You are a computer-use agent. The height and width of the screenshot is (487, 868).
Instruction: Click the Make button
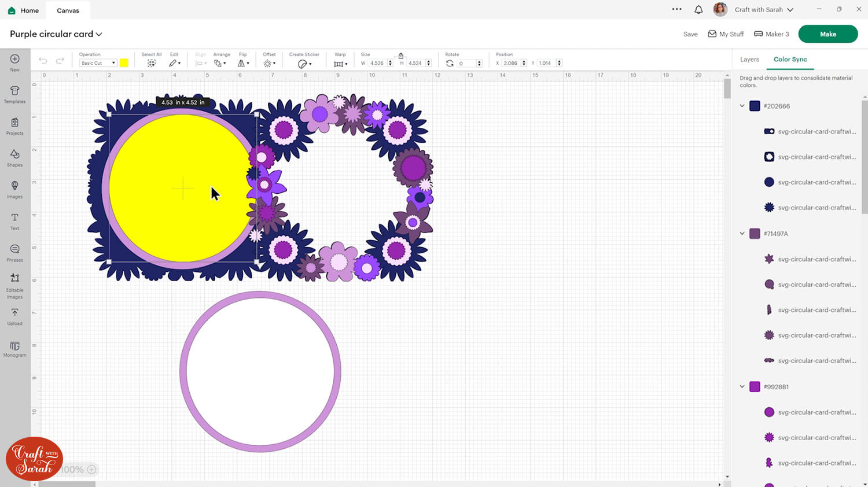pyautogui.click(x=827, y=34)
